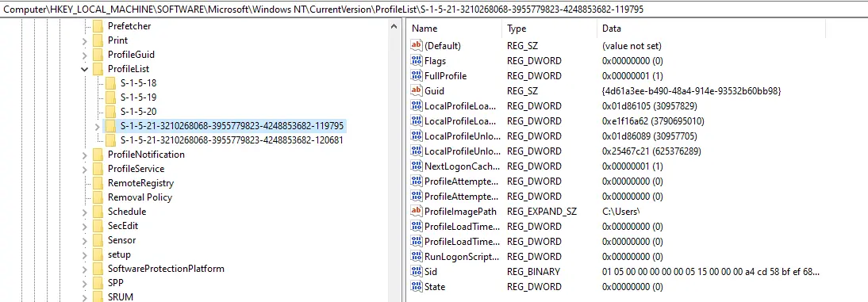Click the "(value not set)" data cell

632,46
